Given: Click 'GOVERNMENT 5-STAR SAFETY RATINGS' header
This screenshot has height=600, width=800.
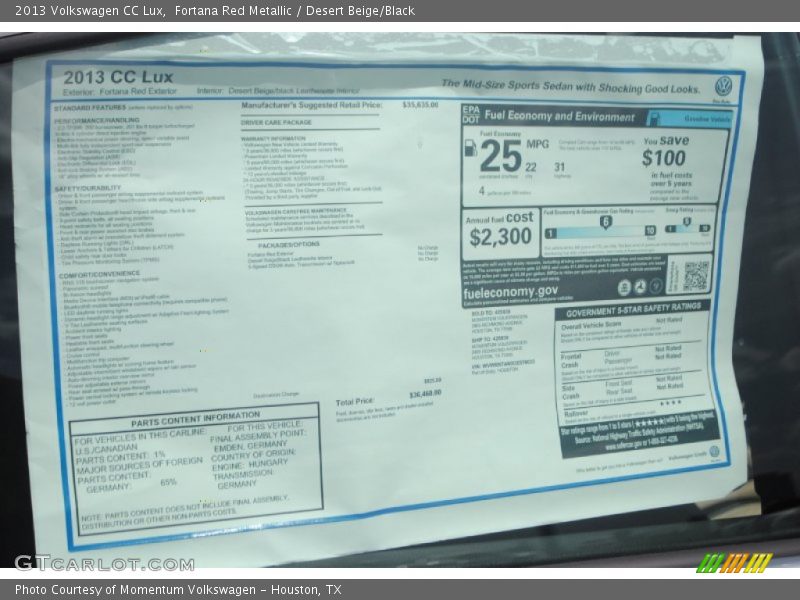Looking at the screenshot, I should pos(634,310).
